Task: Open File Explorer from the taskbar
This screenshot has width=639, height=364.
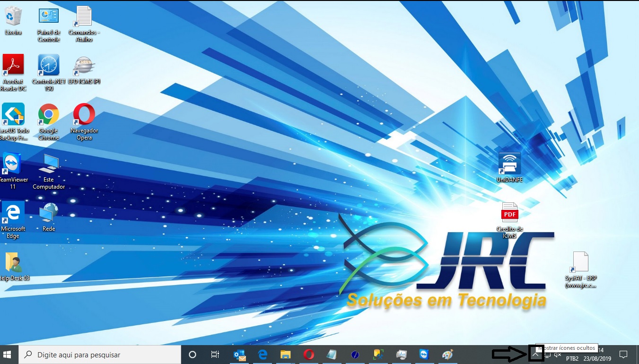Action: (x=285, y=355)
